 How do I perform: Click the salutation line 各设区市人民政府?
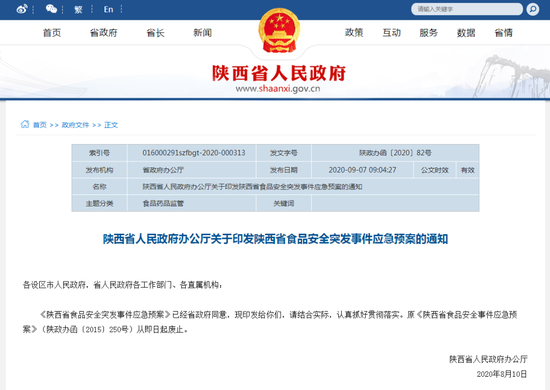coord(122,285)
